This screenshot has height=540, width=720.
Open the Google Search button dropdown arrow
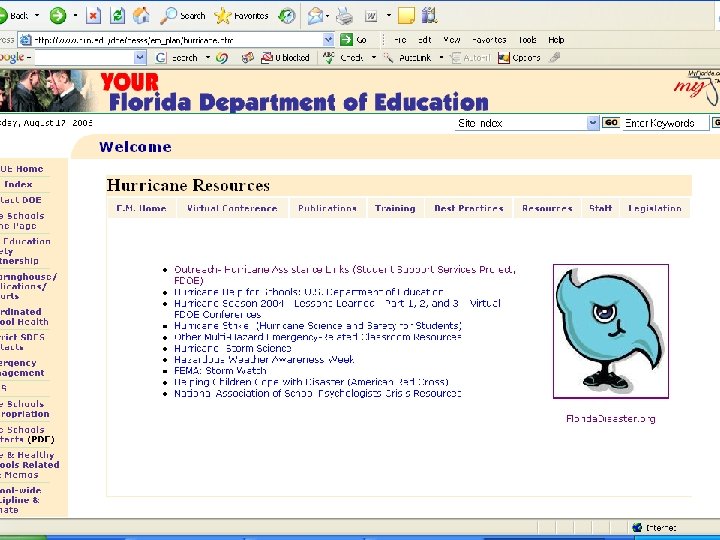208,58
